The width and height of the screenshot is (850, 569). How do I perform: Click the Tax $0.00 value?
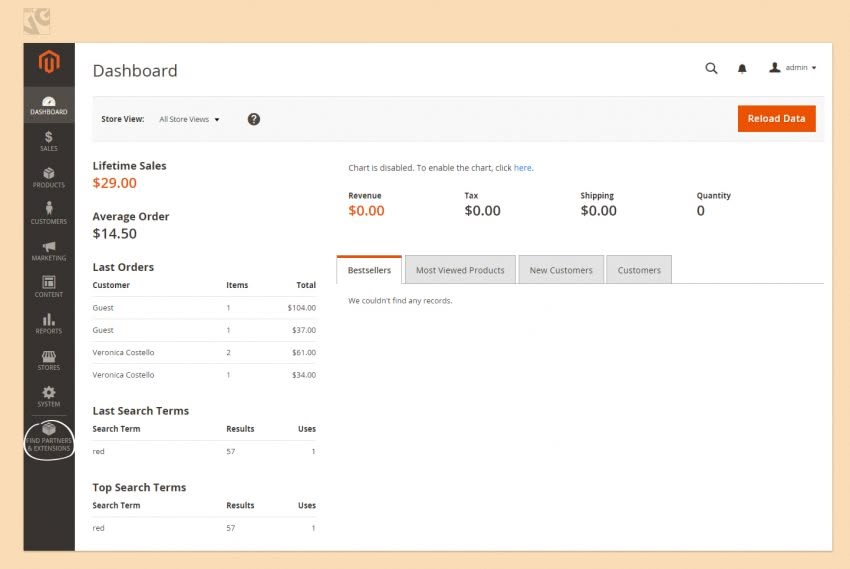point(482,211)
